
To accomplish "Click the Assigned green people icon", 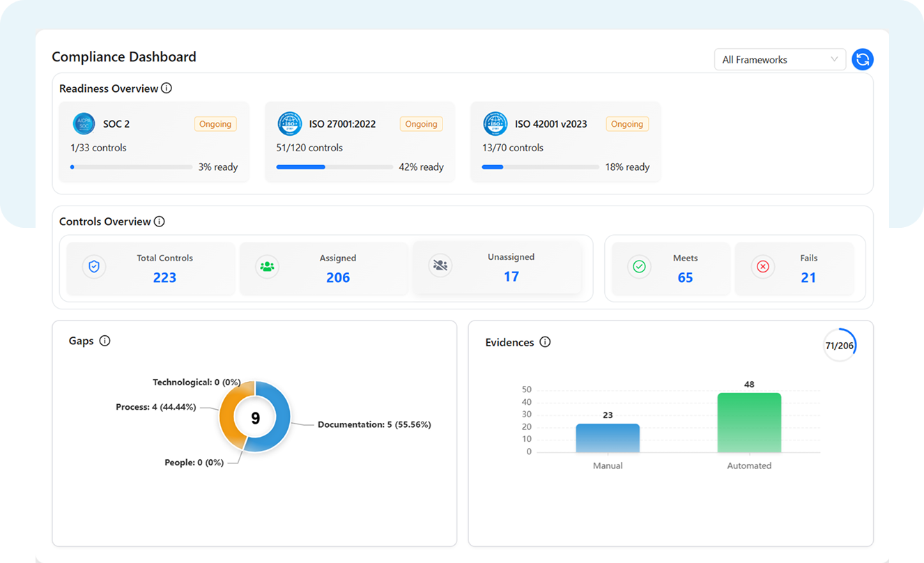I will (267, 267).
